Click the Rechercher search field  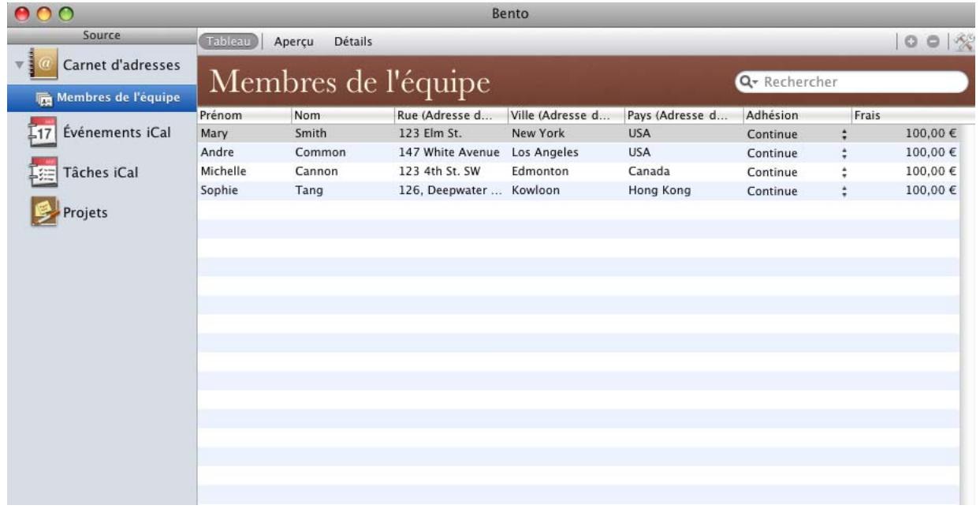point(851,81)
